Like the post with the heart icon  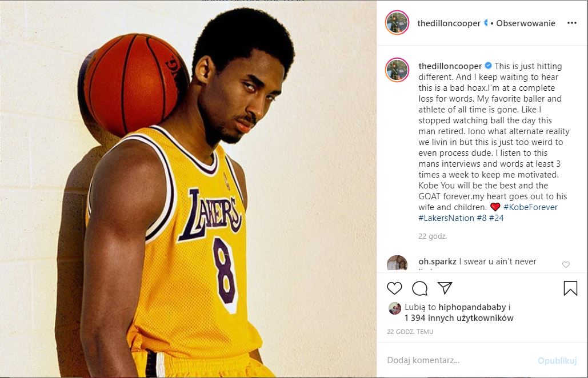click(394, 288)
